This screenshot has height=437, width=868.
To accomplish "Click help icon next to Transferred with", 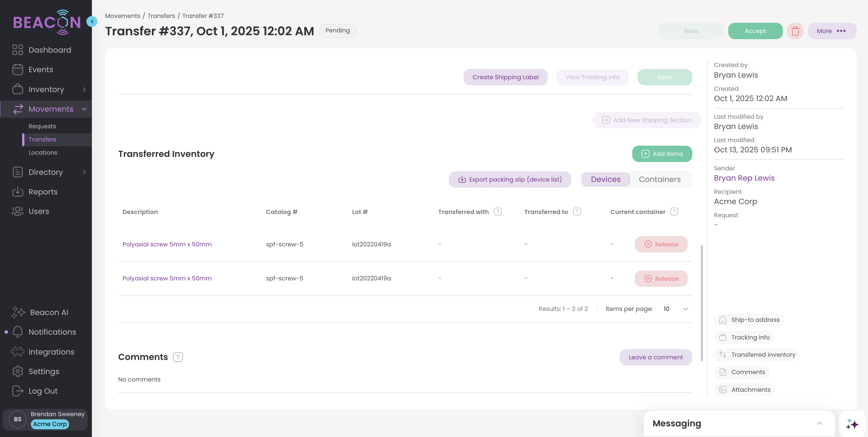I will 497,211.
